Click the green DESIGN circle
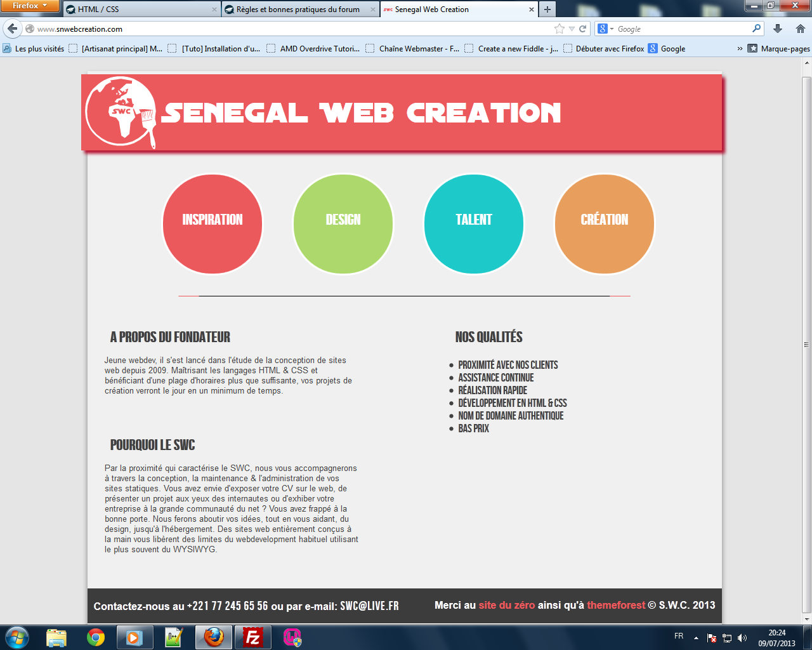The width and height of the screenshot is (812, 650). [343, 224]
